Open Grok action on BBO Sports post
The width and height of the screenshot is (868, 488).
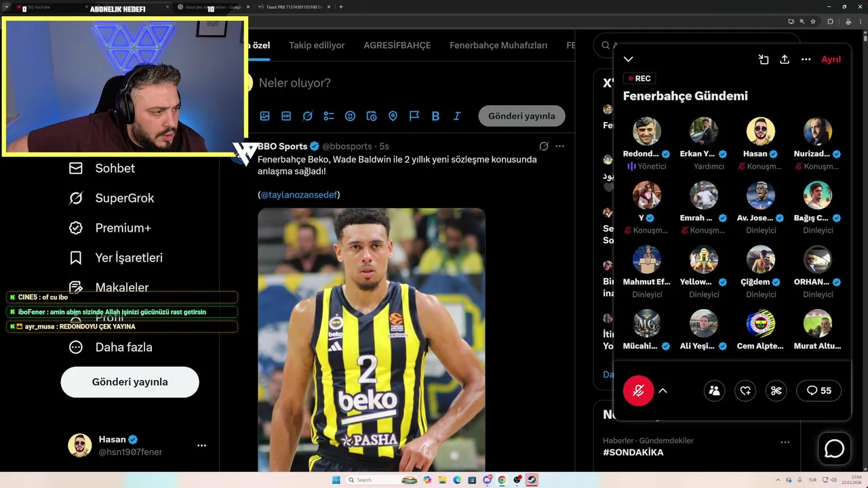[x=544, y=146]
